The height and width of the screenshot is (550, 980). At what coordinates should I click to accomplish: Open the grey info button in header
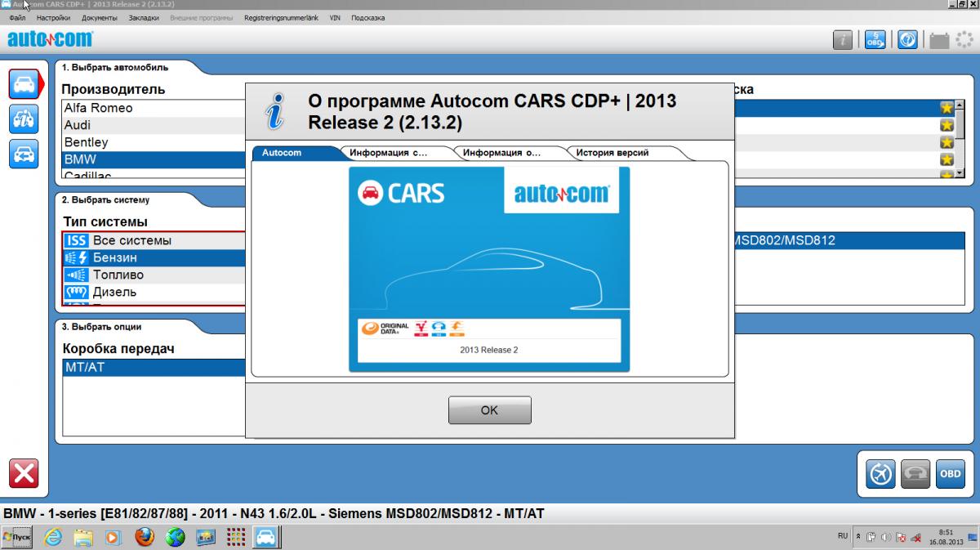pyautogui.click(x=843, y=39)
